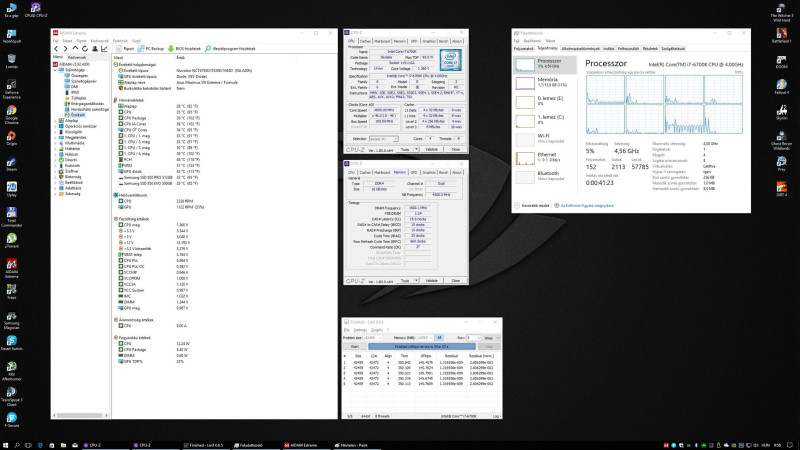800x450 pixels.
Task: Open Samsung Magician desktop icon
Action: 11,320
